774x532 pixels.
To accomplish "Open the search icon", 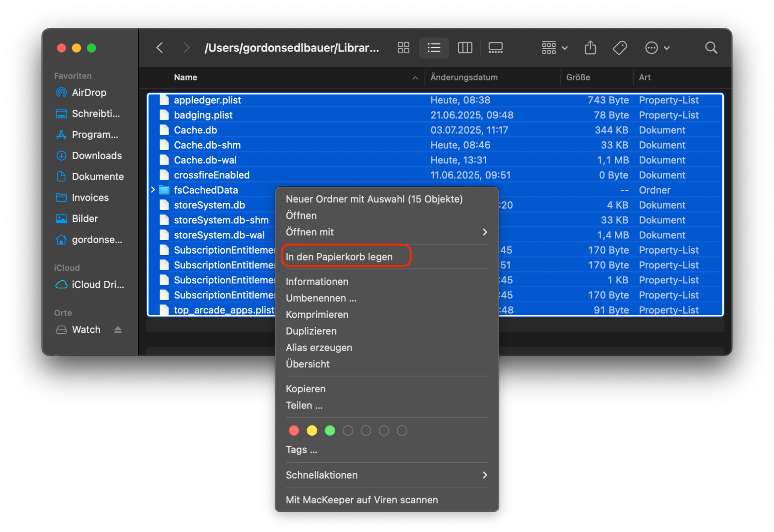I will [x=711, y=48].
